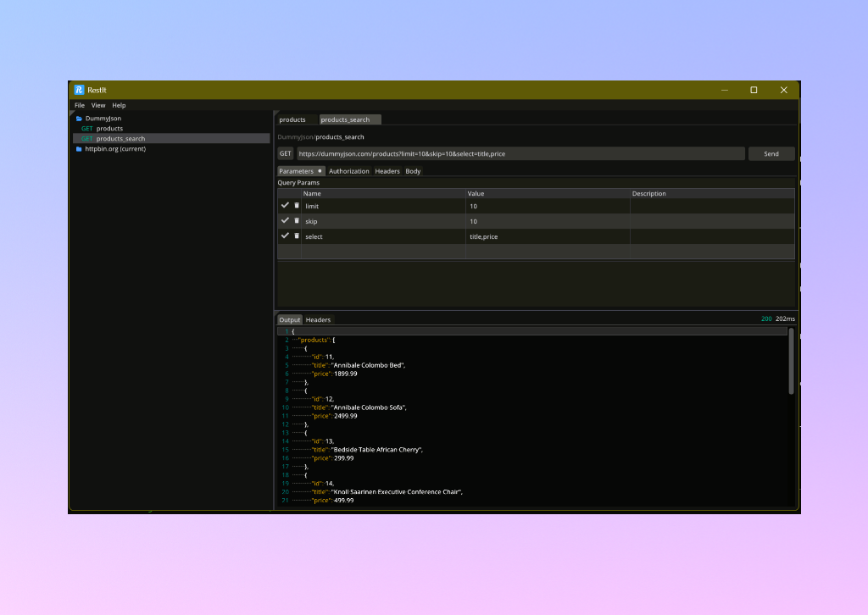Click the 200 status code

pyautogui.click(x=766, y=319)
